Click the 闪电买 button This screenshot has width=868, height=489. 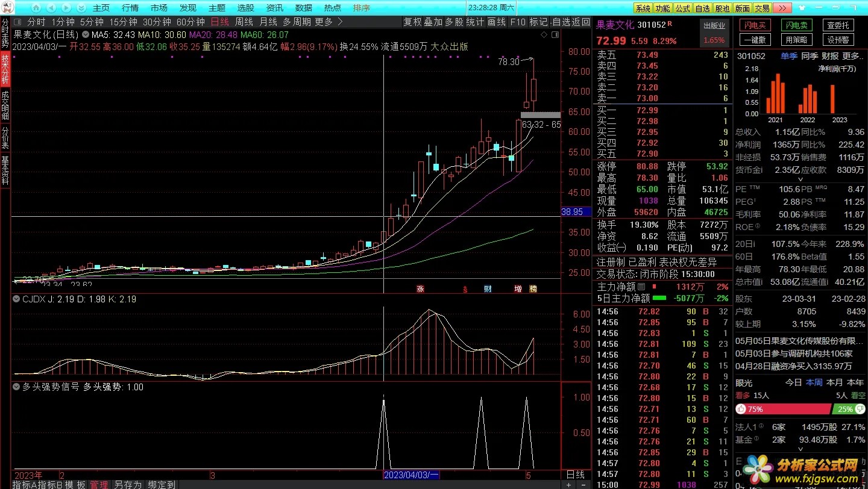click(755, 25)
